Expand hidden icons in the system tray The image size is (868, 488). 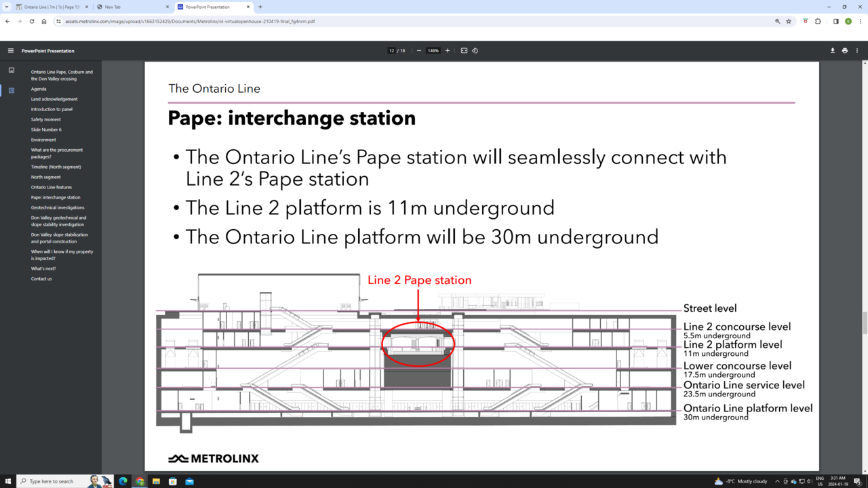pos(776,481)
